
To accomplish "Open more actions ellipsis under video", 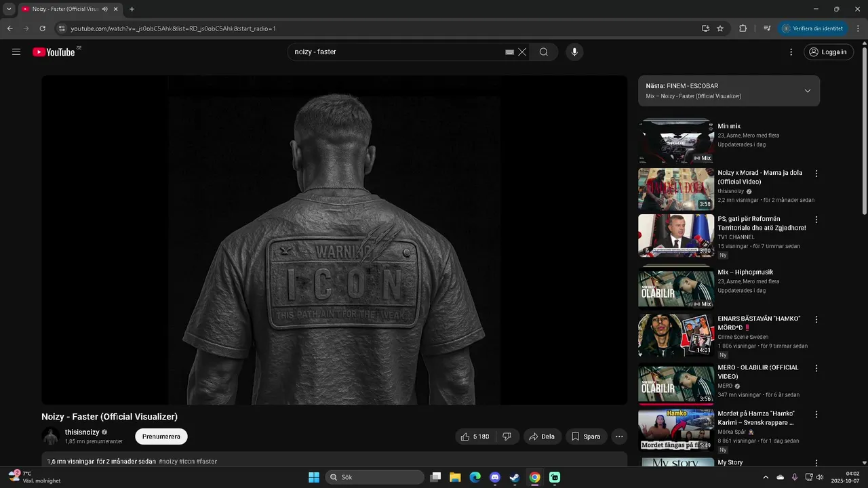I will tap(619, 436).
